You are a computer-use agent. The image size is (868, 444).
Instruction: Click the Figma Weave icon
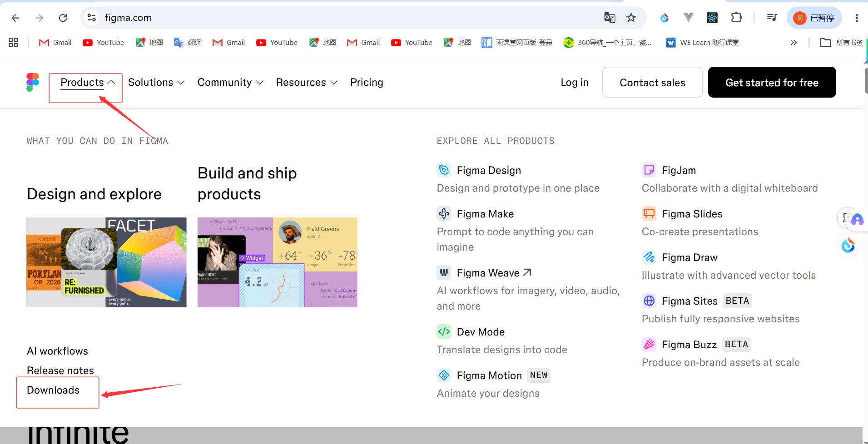[444, 273]
